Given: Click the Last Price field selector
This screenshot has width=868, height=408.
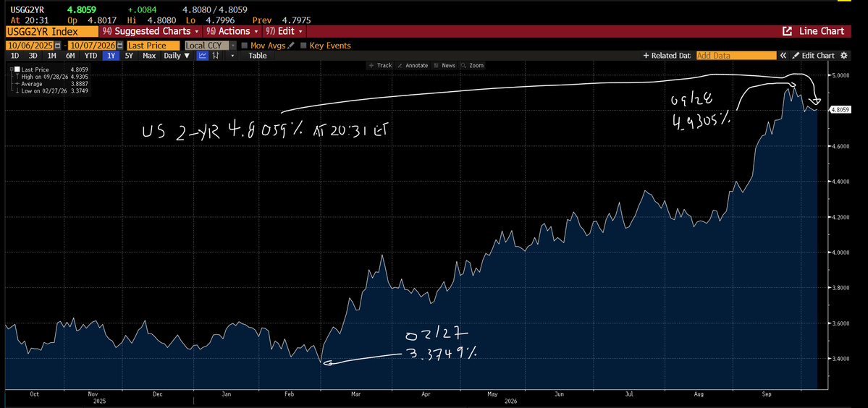Looking at the screenshot, I should [153, 46].
